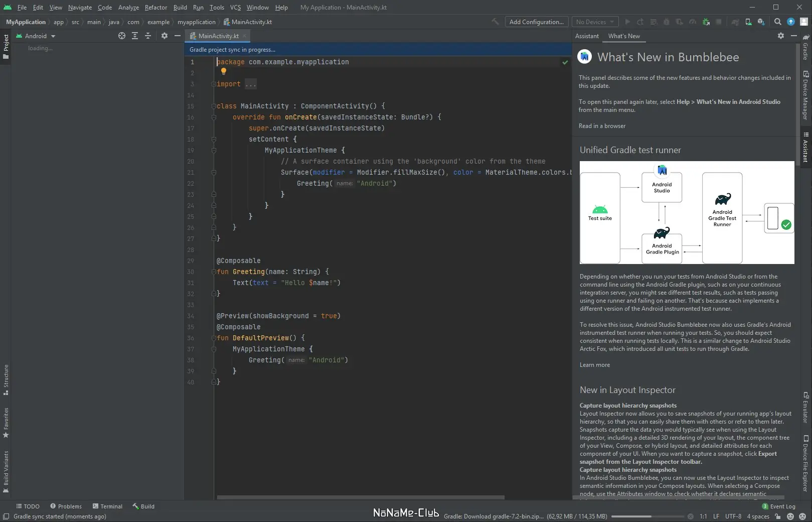Toggle the Structure tool window
This screenshot has width=812, height=522.
[6, 379]
